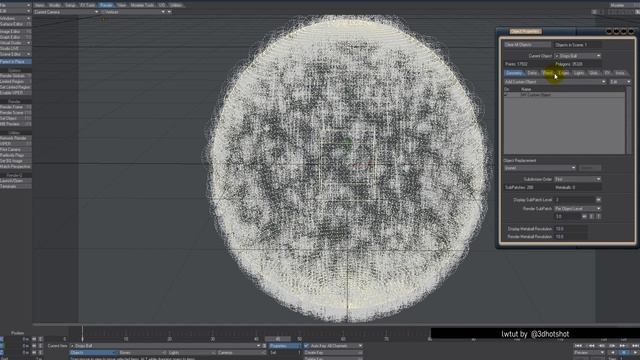
Task: Select Bones edit mode at bottom
Action: pos(142,353)
